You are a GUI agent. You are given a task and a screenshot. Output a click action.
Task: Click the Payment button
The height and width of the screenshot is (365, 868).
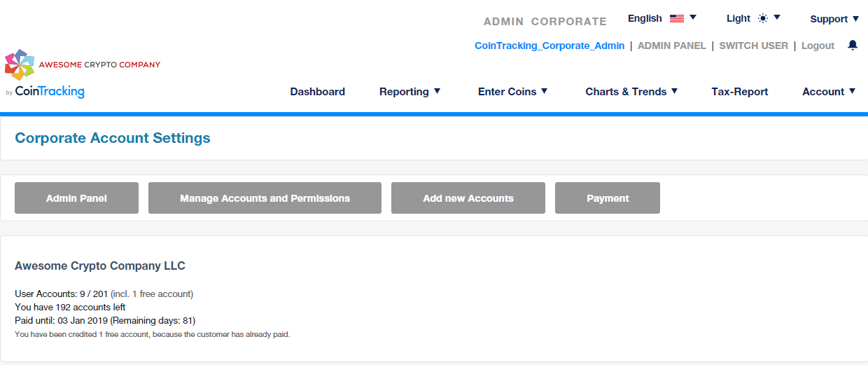point(608,198)
